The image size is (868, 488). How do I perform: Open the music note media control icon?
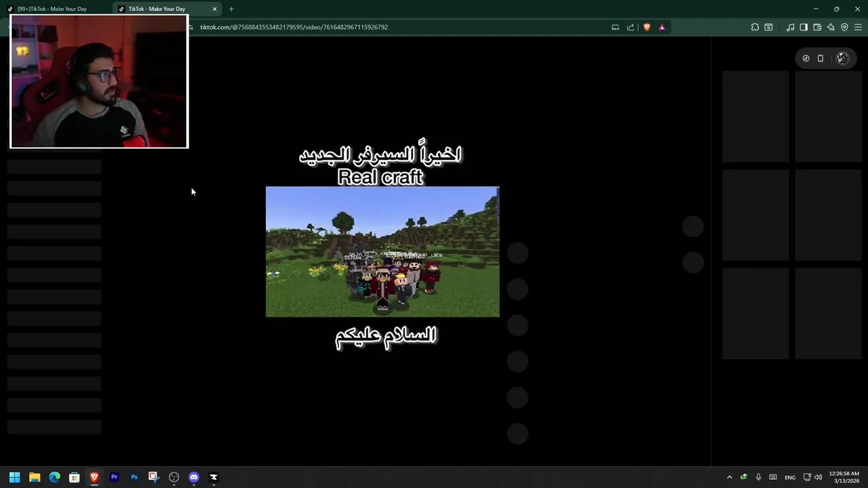pos(790,27)
